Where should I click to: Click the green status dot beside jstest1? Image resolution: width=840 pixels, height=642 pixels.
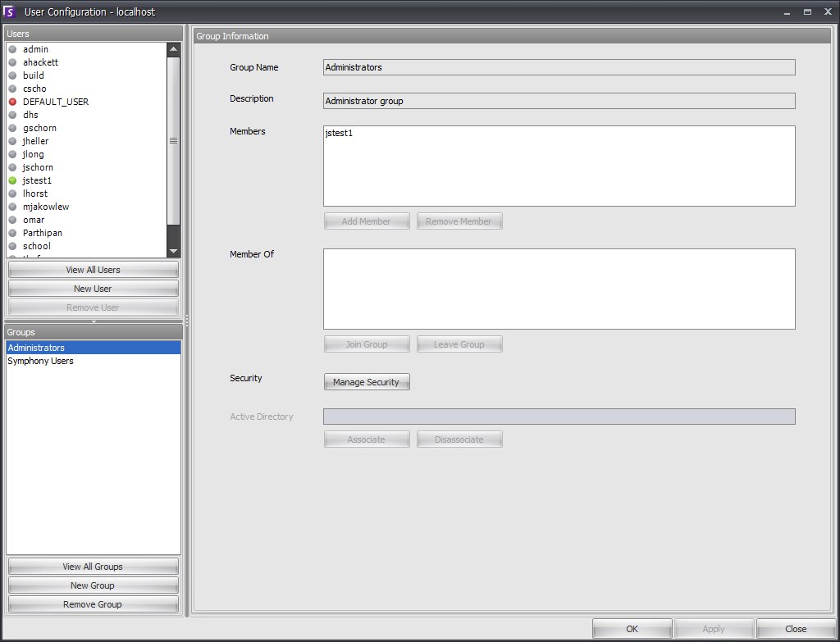[x=13, y=180]
